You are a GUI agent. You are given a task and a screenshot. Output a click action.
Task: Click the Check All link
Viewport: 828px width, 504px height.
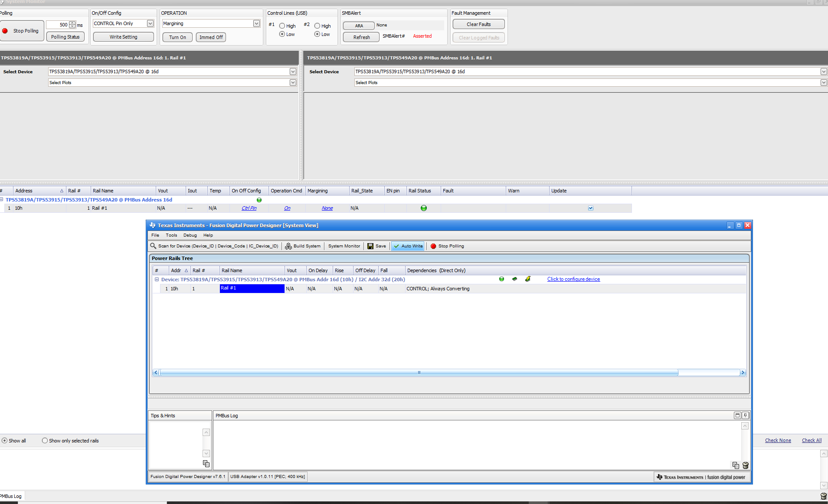812,440
